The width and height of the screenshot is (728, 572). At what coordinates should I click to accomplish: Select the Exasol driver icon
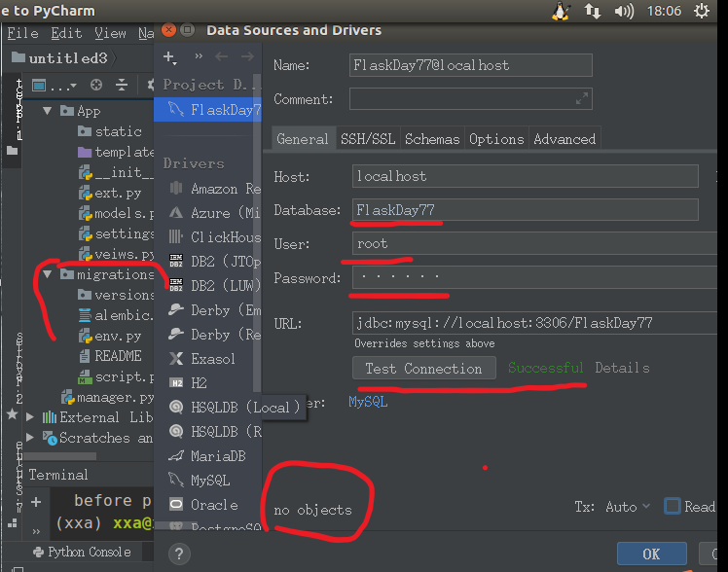(176, 358)
